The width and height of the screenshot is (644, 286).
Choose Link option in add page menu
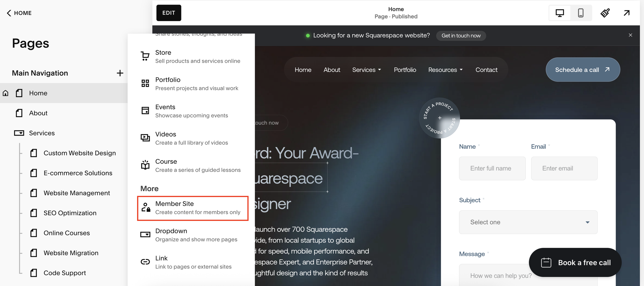point(193,262)
